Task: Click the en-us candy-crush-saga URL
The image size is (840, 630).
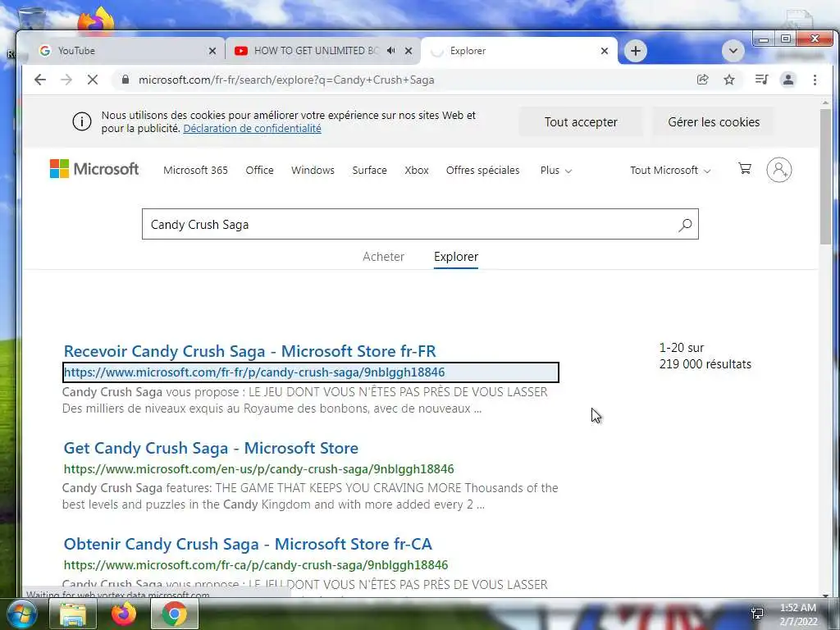Action: 258,469
